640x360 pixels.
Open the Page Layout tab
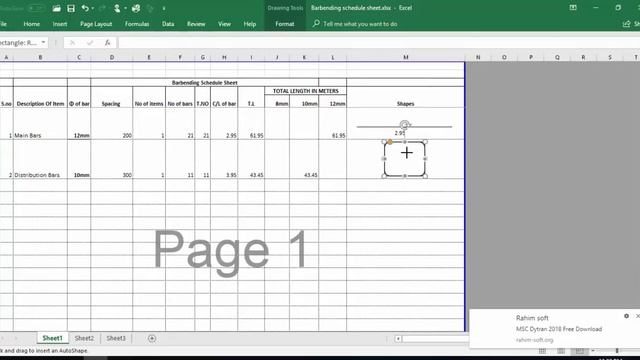coord(96,24)
